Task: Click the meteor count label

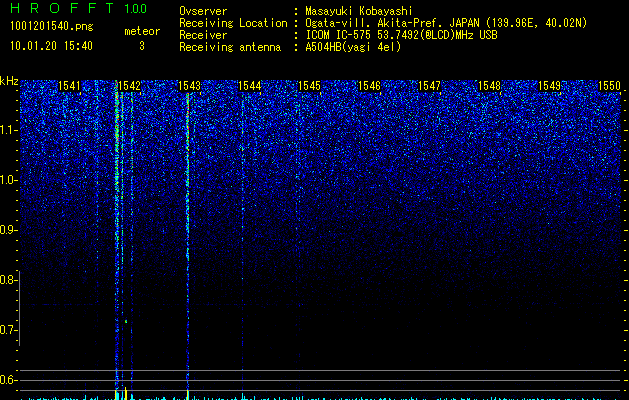Action: [x=142, y=31]
